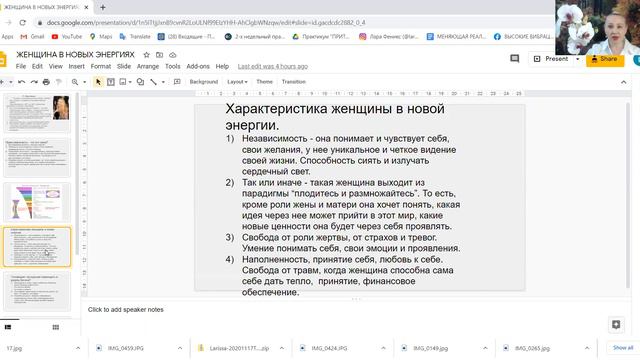The image size is (640, 360).
Task: Open Gmail bookmark
Action: pyautogui.click(x=32, y=37)
